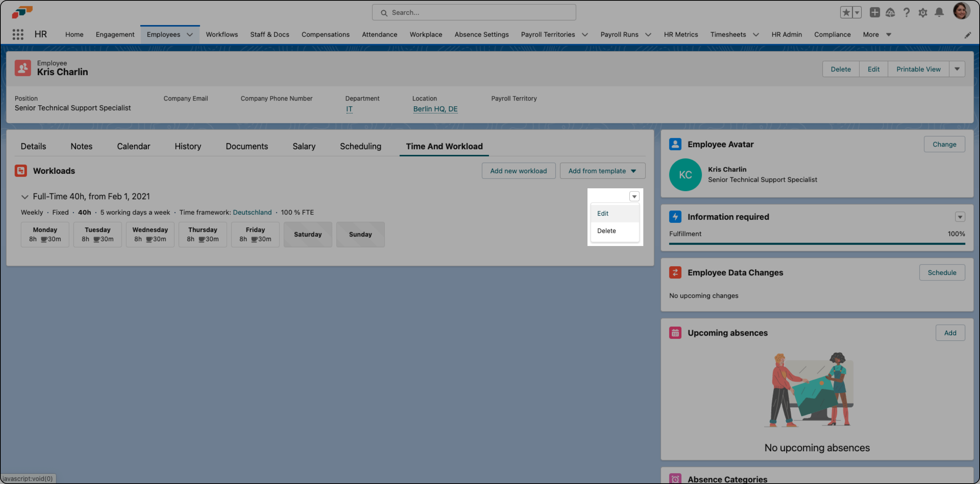Select Edit from the workload menu

click(603, 214)
